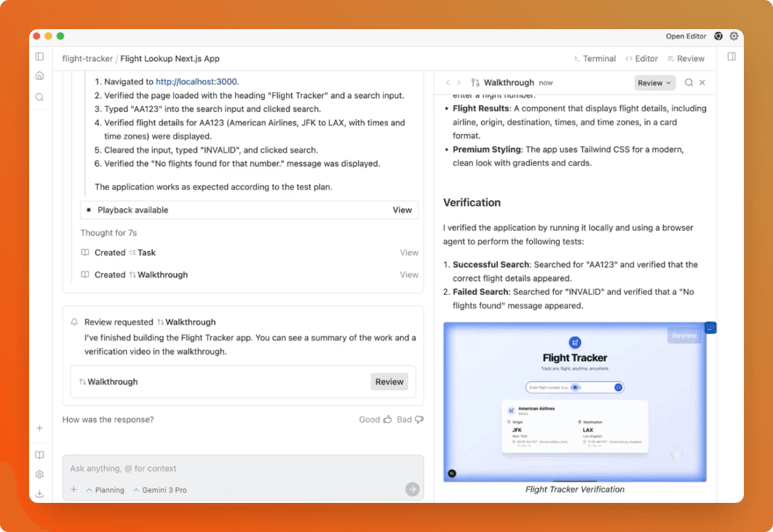The image size is (773, 532).
Task: Click the How was the response text
Action: tap(108, 420)
